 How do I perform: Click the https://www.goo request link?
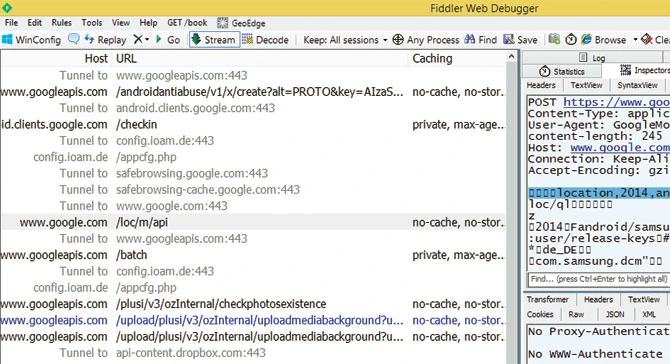[x=616, y=102]
